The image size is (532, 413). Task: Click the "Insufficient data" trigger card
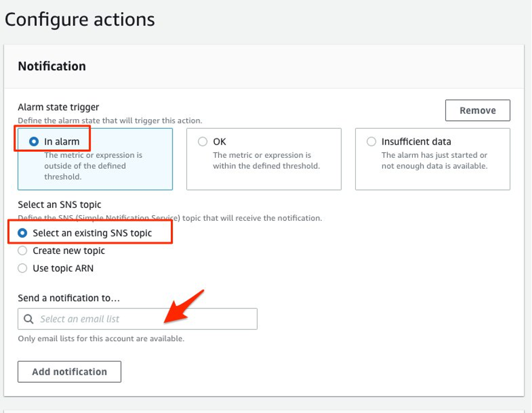pyautogui.click(x=432, y=157)
